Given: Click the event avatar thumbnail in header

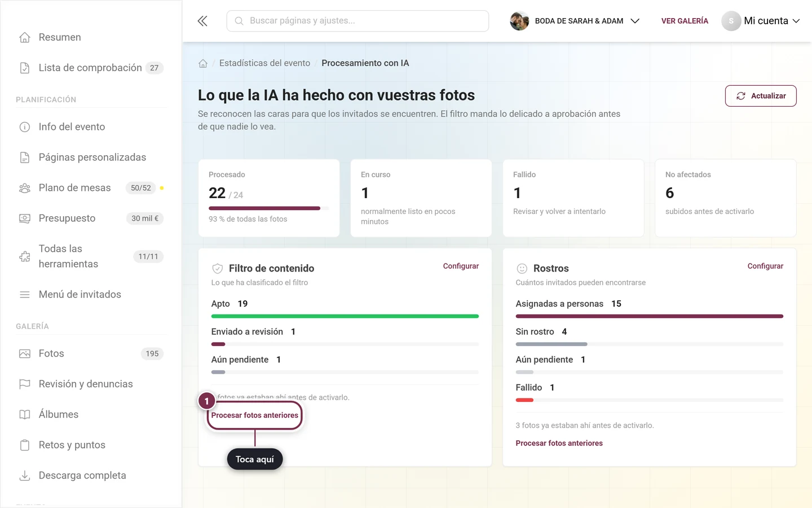Looking at the screenshot, I should (x=519, y=21).
